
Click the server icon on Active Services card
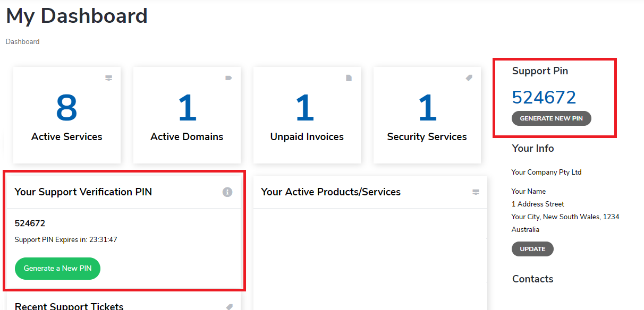click(x=108, y=78)
